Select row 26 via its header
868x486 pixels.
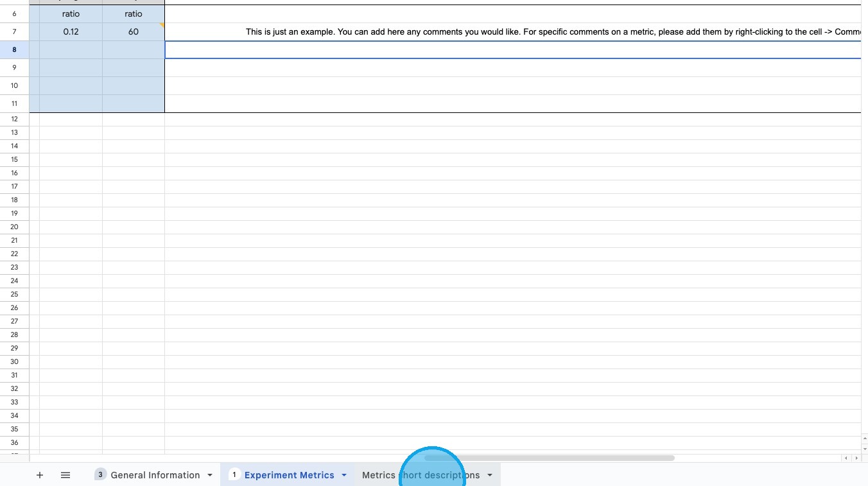(14, 308)
